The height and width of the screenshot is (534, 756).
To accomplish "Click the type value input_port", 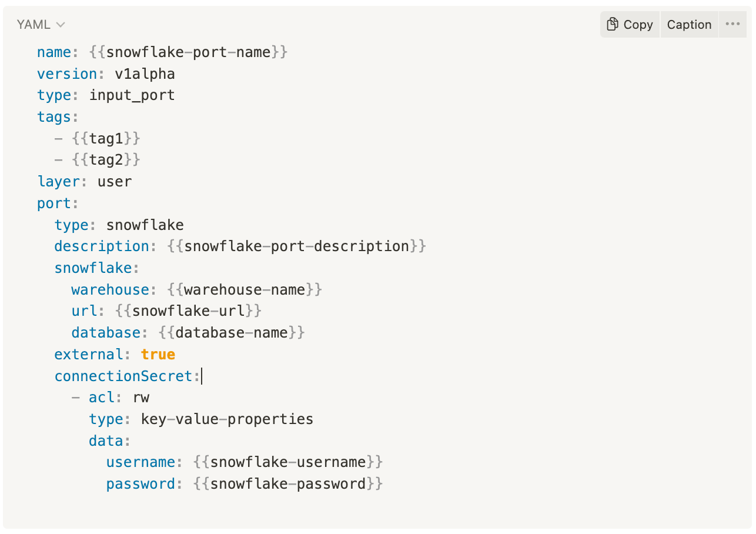I will click(131, 95).
